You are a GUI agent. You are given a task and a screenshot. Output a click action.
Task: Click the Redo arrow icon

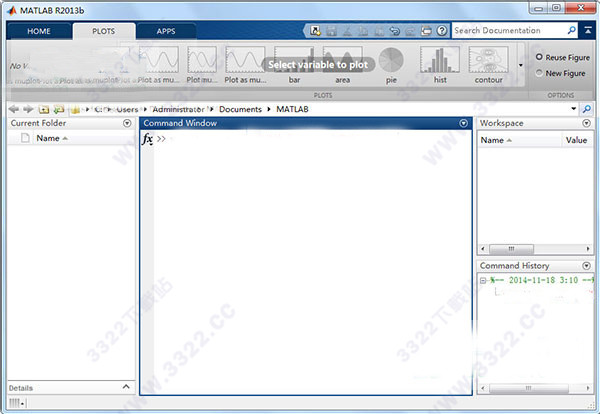(x=410, y=31)
